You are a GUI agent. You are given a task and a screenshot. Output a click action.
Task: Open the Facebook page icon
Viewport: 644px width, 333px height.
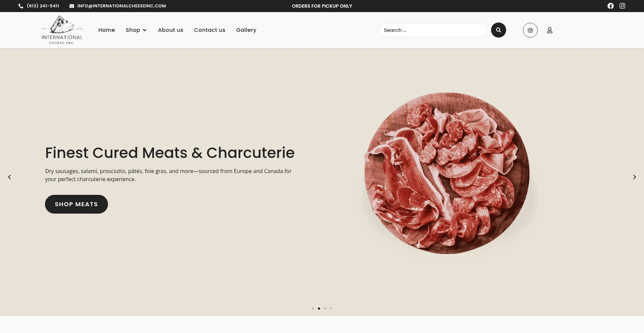610,6
